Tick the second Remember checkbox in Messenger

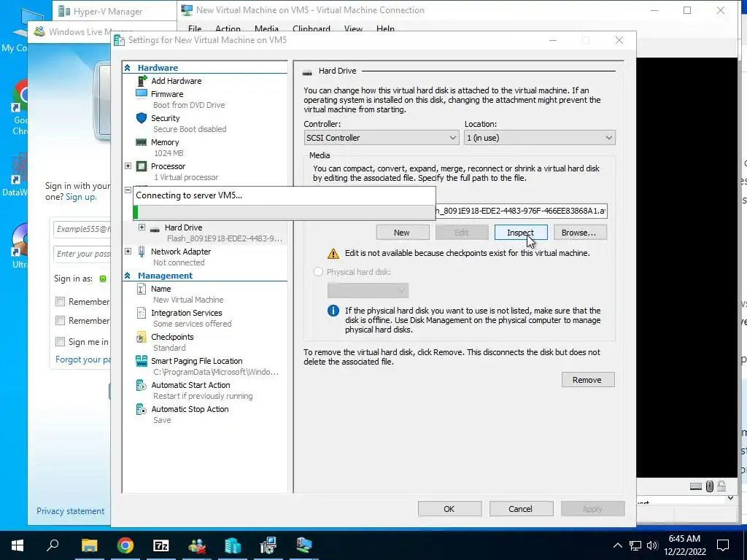point(60,321)
